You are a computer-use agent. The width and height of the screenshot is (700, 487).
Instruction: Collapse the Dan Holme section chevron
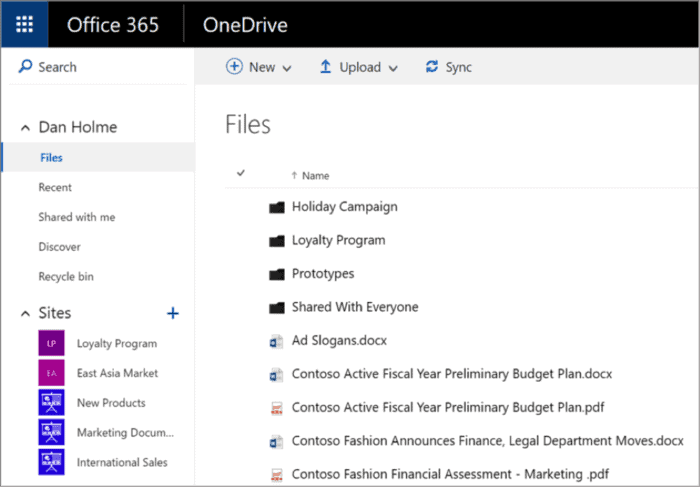coord(25,128)
